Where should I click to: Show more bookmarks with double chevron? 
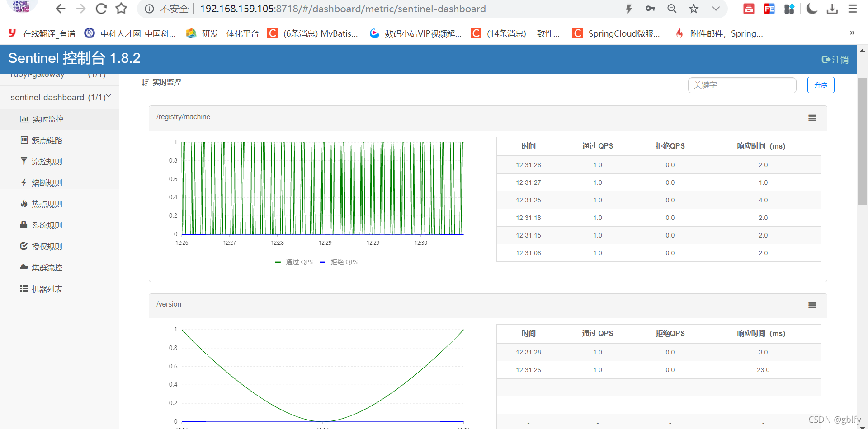point(852,33)
